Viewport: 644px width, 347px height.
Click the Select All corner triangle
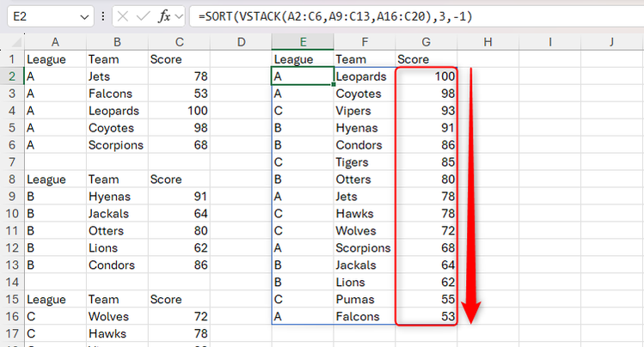tap(15, 43)
